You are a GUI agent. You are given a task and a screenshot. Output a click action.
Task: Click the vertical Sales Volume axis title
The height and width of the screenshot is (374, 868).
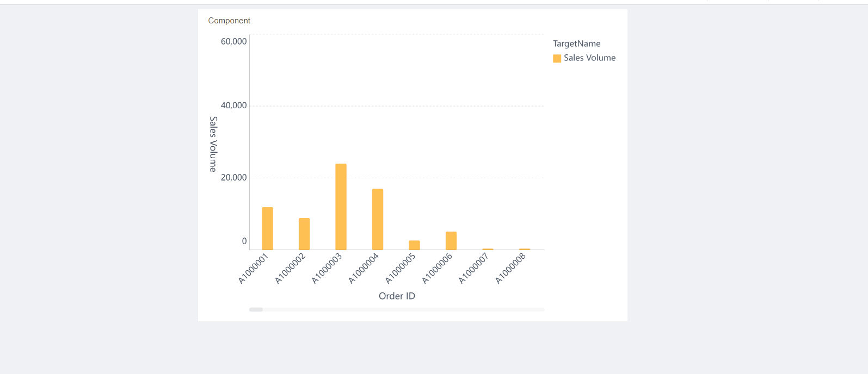[x=213, y=144]
